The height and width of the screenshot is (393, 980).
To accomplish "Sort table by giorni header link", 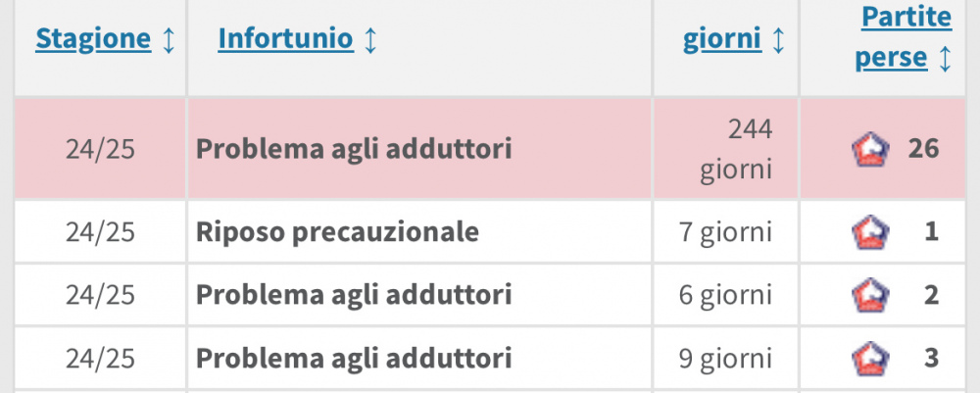I will tap(722, 39).
